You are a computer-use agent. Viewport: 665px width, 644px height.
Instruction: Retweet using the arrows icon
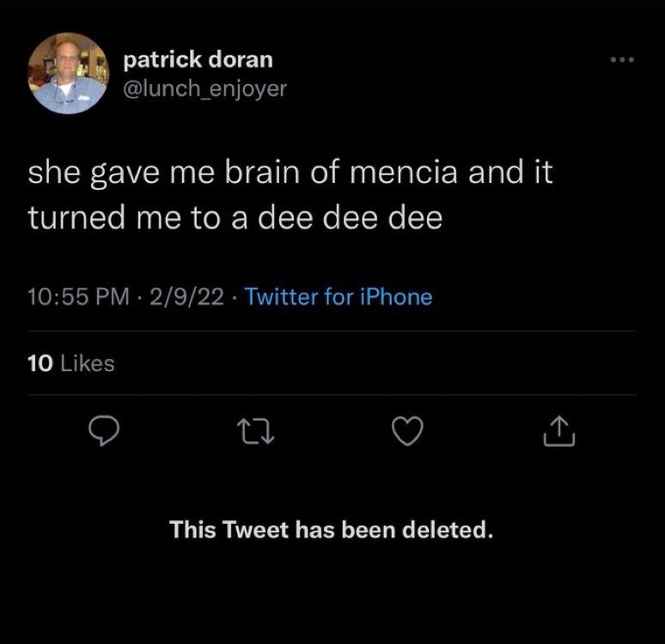[255, 431]
